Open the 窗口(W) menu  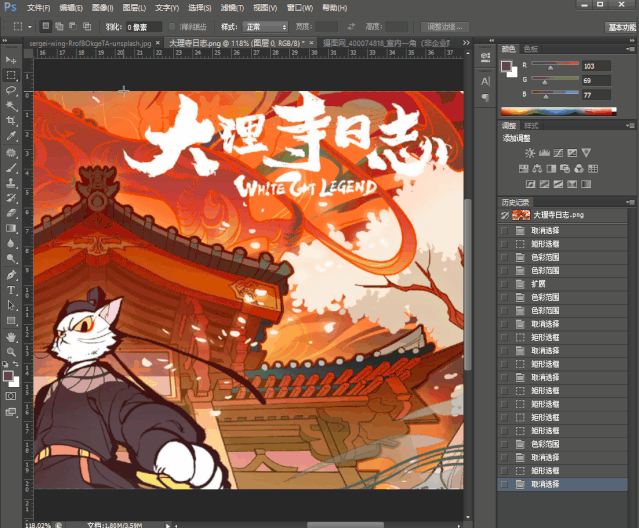click(300, 8)
